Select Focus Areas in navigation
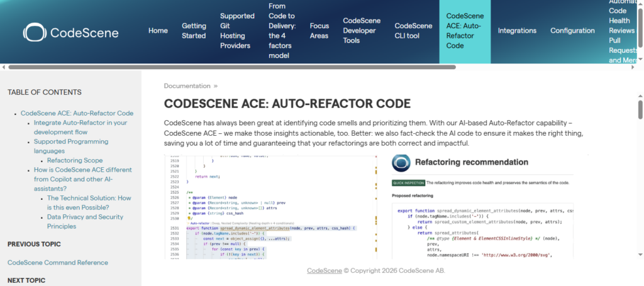Image resolution: width=644 pixels, height=286 pixels. click(319, 31)
